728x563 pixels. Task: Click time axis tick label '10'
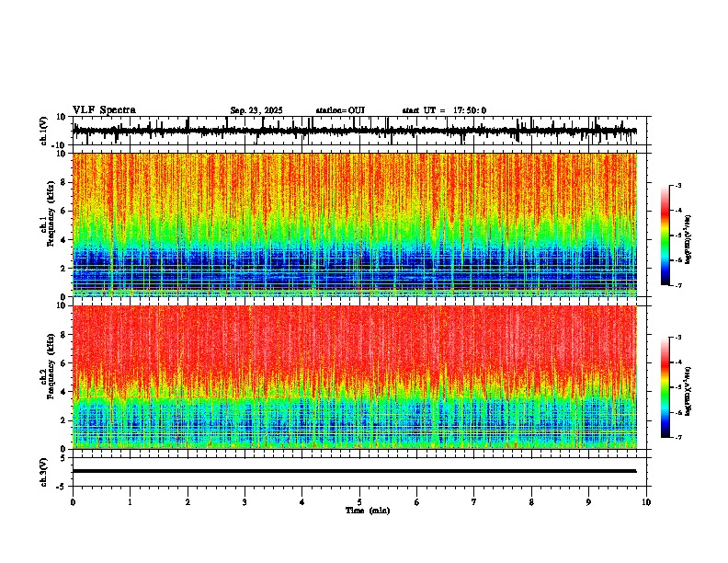pos(646,502)
